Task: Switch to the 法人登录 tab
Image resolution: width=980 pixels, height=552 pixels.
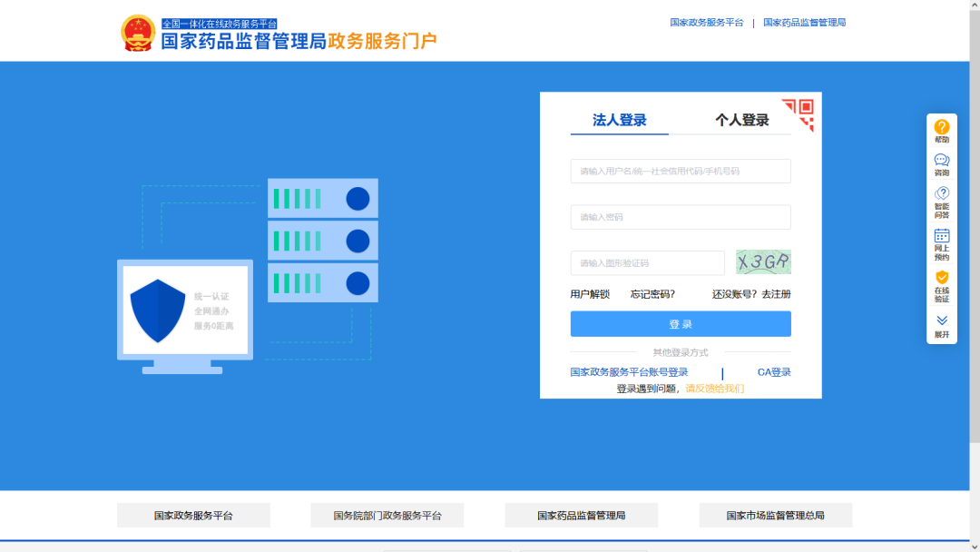Action: (620, 121)
